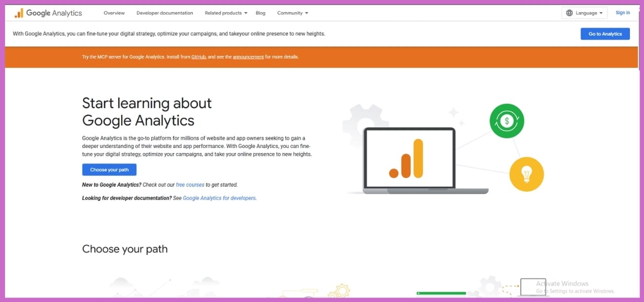Click the free courses link

[x=190, y=185]
